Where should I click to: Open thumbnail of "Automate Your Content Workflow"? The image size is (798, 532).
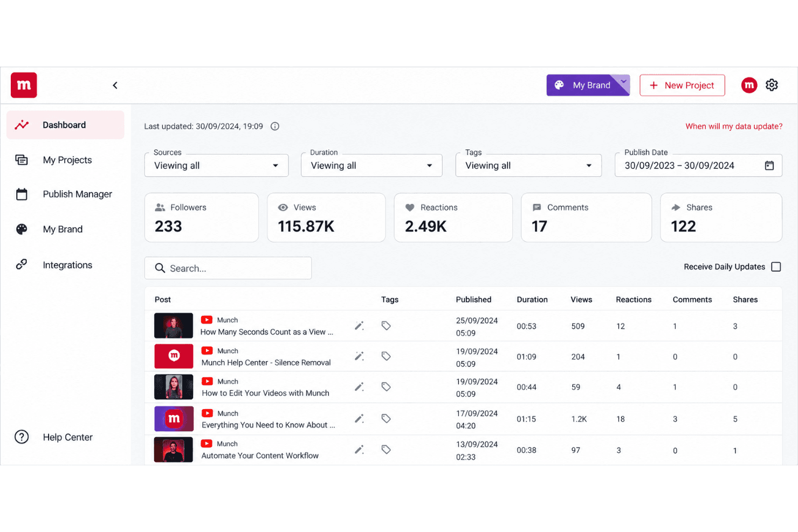point(174,450)
